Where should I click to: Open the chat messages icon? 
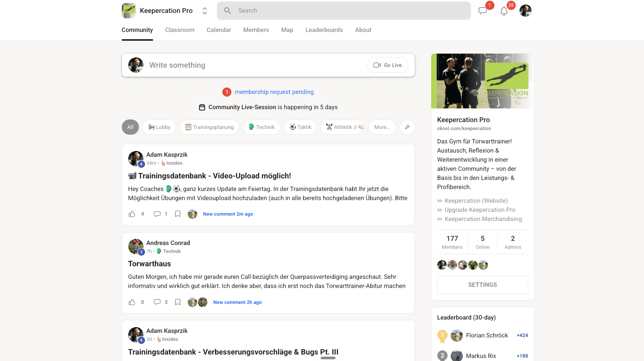pos(483,11)
